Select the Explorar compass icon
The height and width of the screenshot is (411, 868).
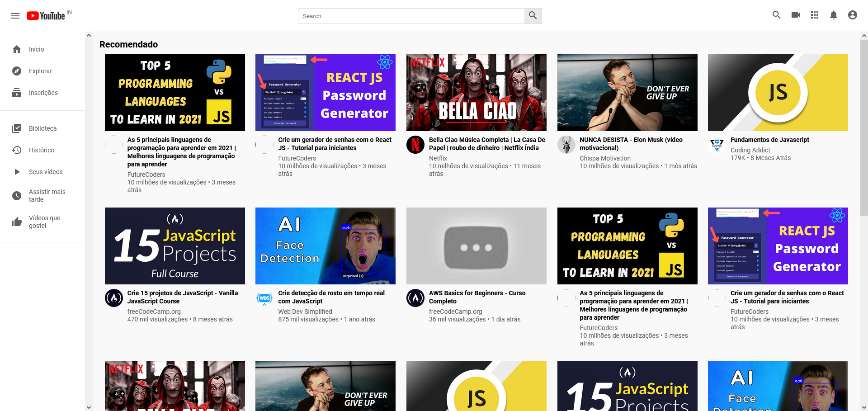pyautogui.click(x=16, y=71)
